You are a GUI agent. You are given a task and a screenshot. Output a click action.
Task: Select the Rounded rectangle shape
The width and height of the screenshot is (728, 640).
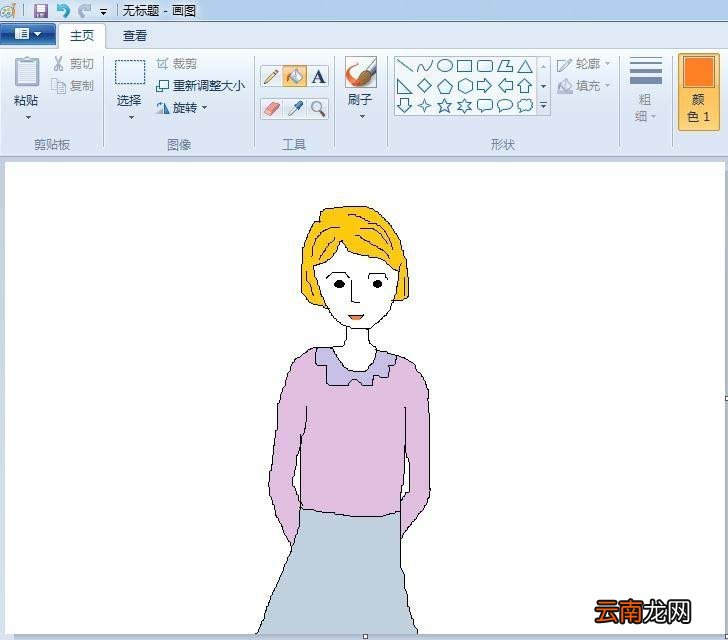pyautogui.click(x=485, y=65)
